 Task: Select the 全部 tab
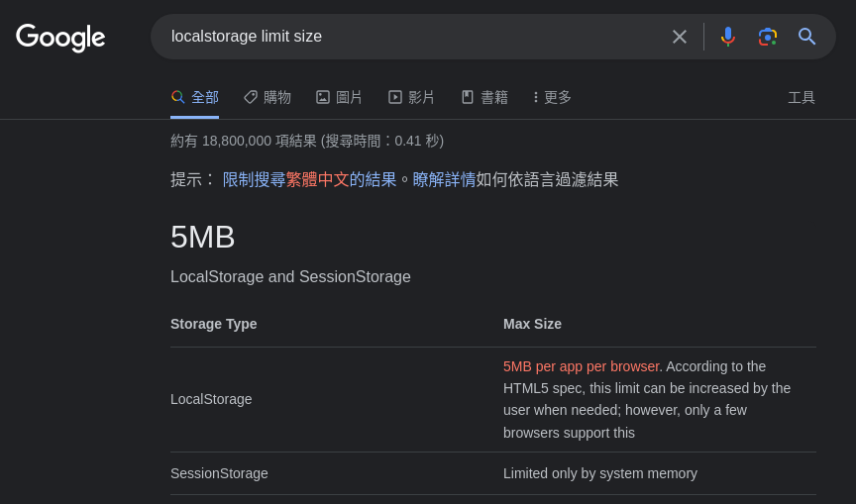[195, 98]
